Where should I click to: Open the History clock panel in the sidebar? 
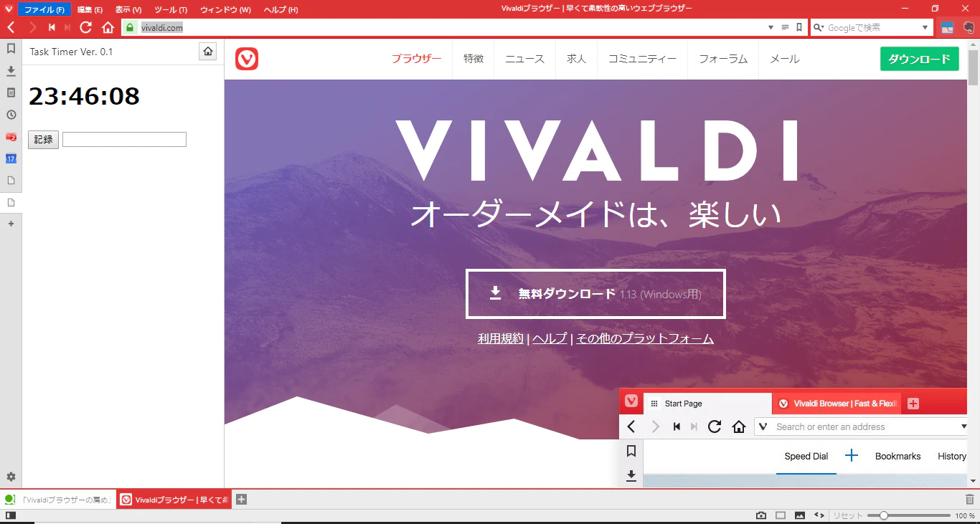click(x=11, y=115)
